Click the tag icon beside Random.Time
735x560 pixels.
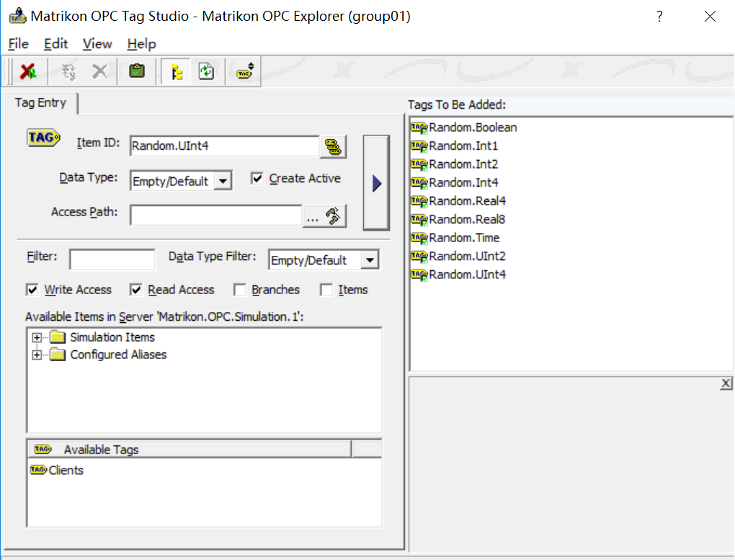(419, 238)
